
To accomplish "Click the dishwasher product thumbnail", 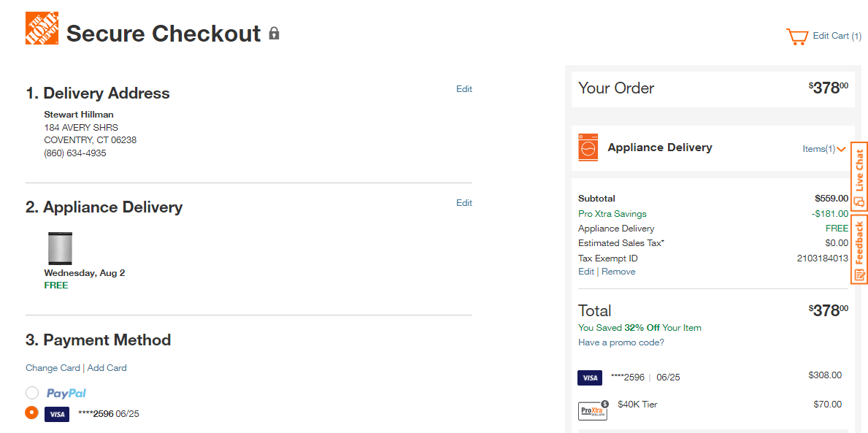I will [60, 248].
